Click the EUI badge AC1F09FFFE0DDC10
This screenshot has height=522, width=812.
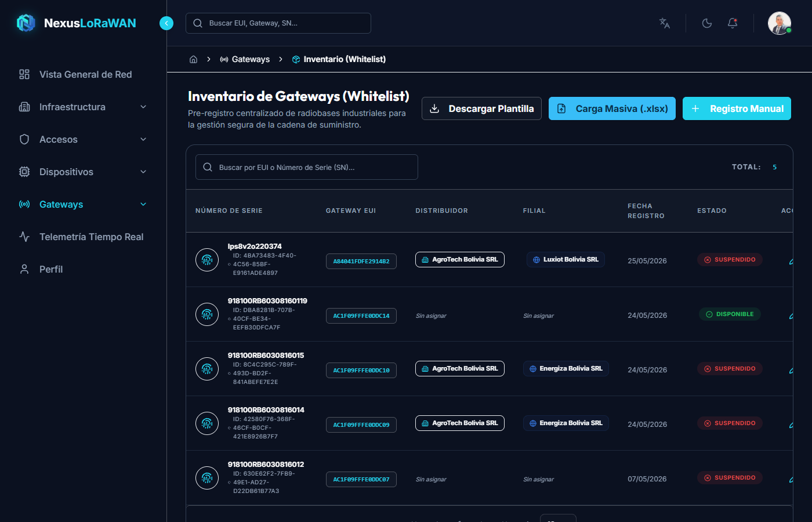coord(361,371)
